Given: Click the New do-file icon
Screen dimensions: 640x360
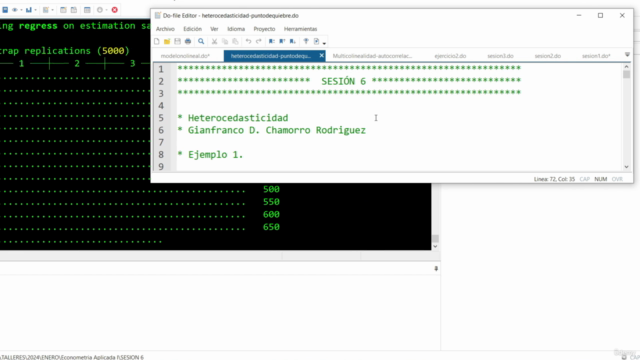Looking at the screenshot, I should (157, 41).
